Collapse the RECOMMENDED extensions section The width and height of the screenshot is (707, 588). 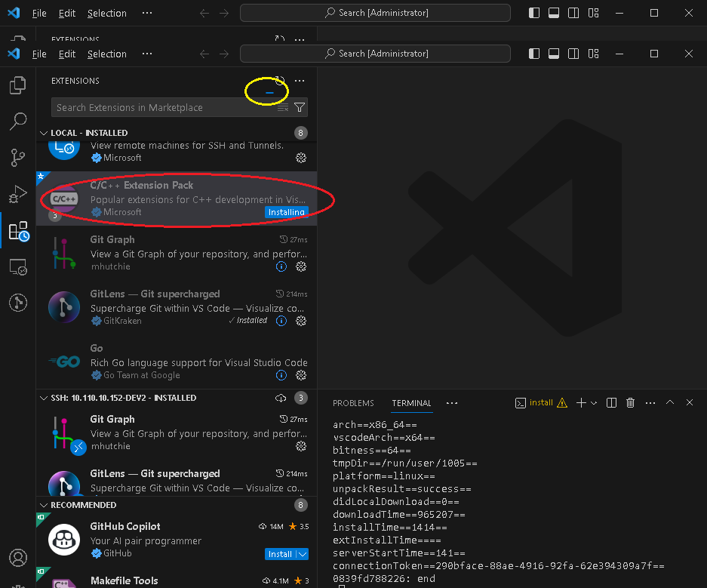click(x=44, y=505)
